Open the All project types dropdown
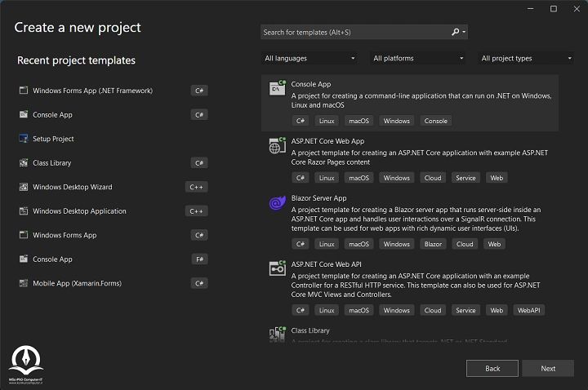Screen dimensions: 588x390 [x=526, y=59]
